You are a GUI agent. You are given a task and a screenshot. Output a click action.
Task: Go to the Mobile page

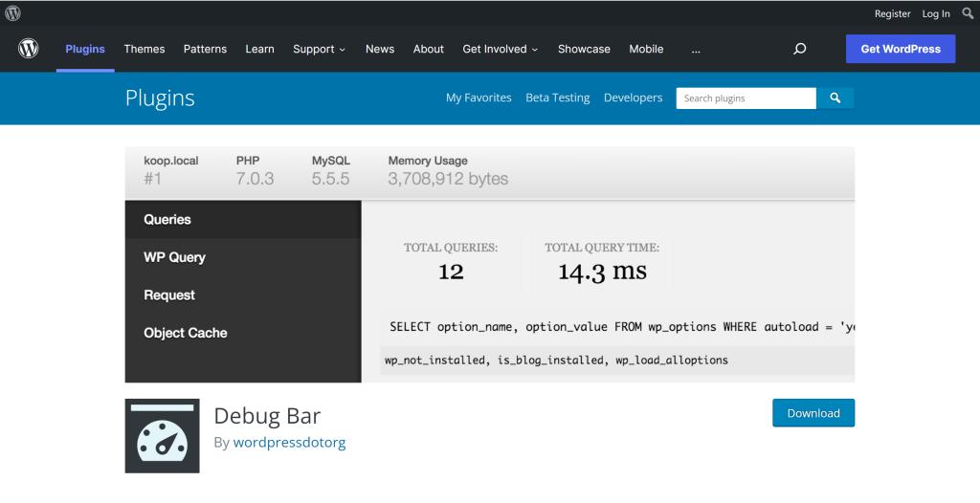(x=646, y=49)
